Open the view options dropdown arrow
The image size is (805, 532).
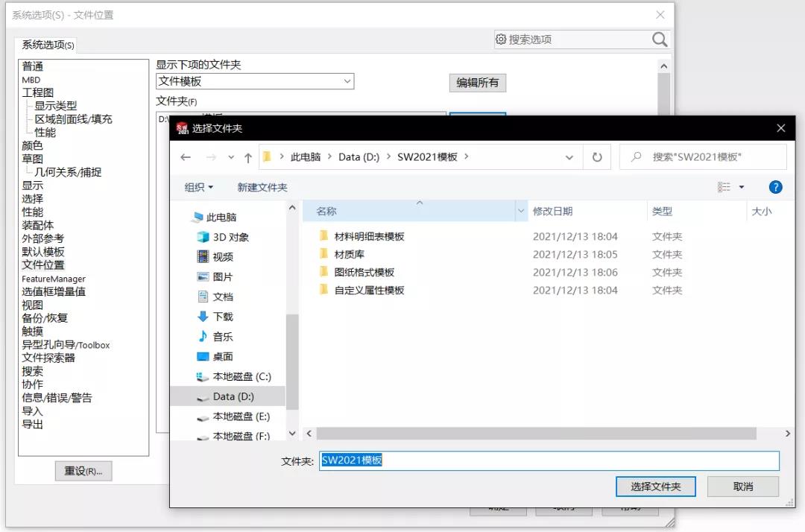click(x=741, y=187)
